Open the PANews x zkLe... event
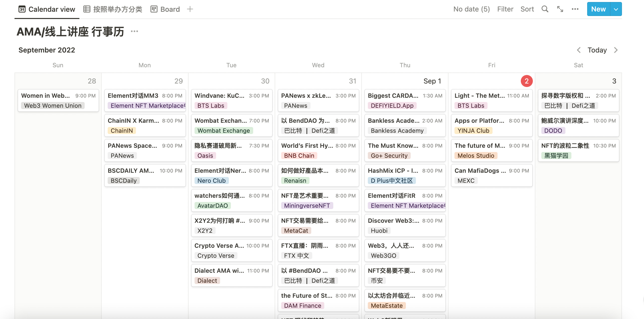This screenshot has height=319, width=644. 318,100
